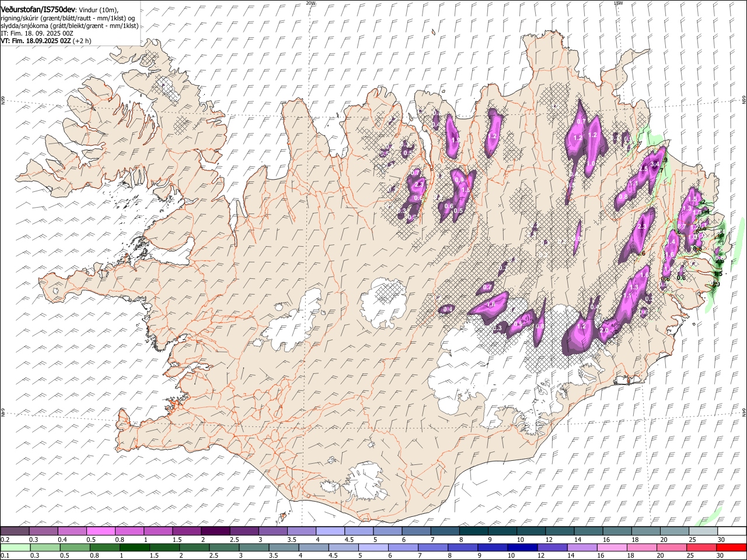Click the 'VT: Fim. 18.09.2025 02Z (+2 h)' line
Image resolution: width=747 pixels, height=560 pixels.
point(46,41)
